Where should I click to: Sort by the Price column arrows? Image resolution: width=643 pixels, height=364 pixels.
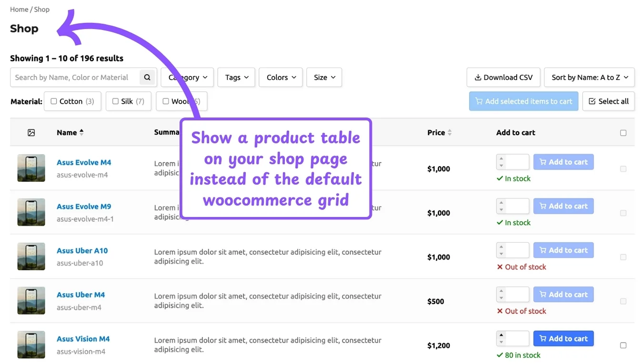pos(450,133)
